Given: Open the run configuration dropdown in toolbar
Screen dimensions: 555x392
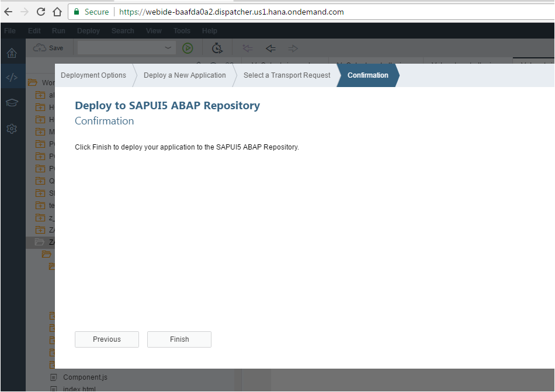Looking at the screenshot, I should 127,48.
